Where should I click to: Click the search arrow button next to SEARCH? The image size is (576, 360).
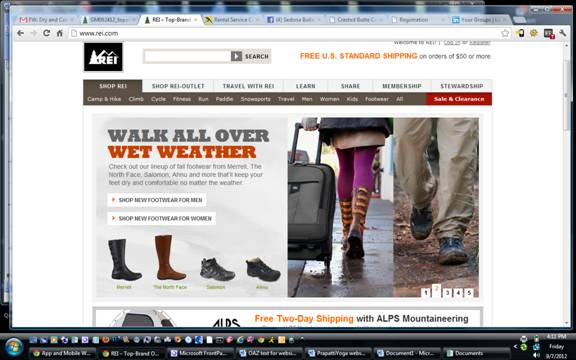[x=236, y=56]
